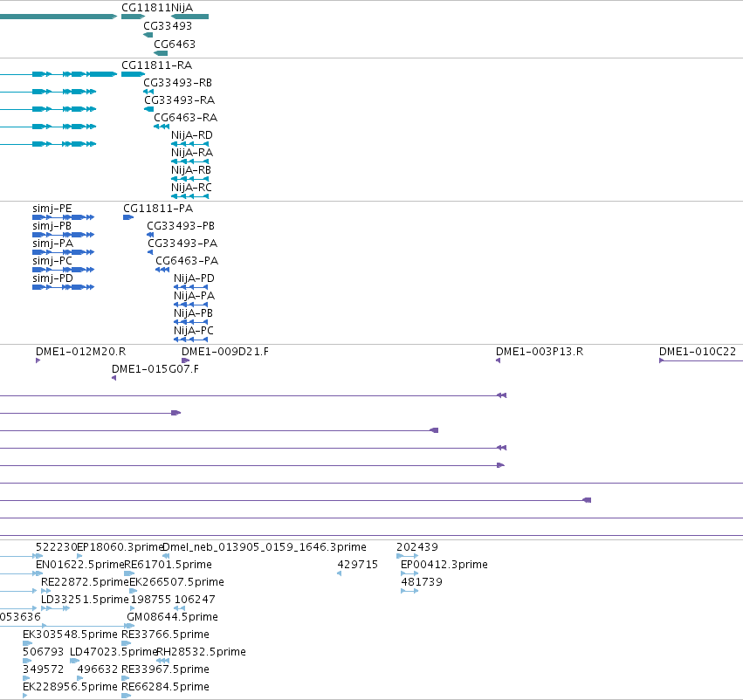Select the CG6463-PA protein
Screen dimensions: 743x700
click(x=187, y=261)
